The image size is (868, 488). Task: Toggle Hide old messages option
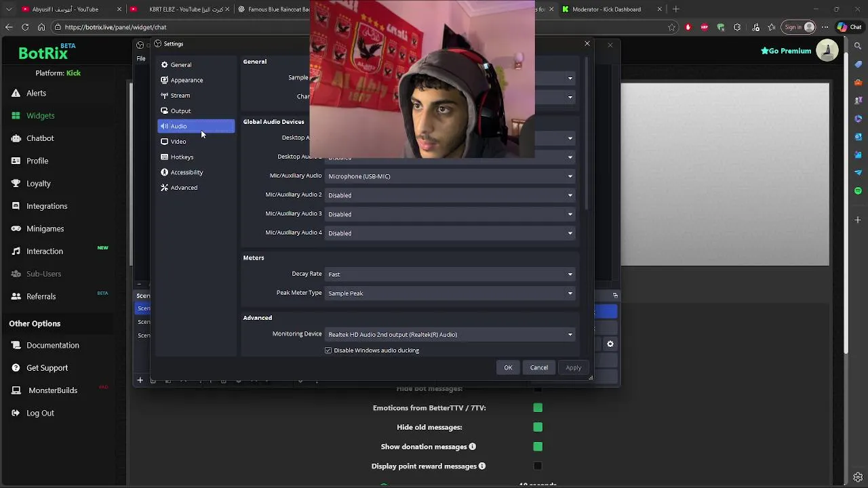[538, 427]
